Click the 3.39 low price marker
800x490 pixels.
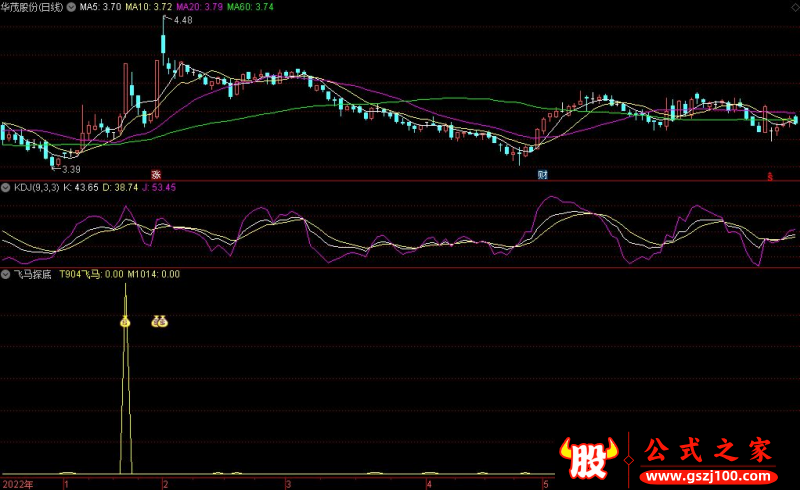click(69, 170)
